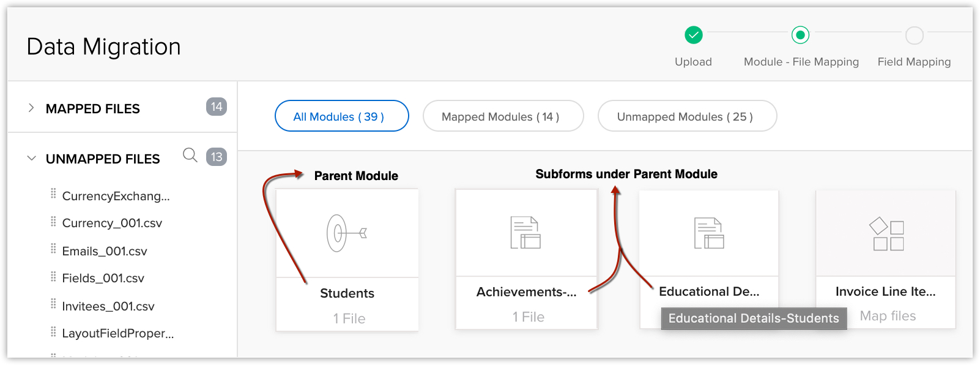Grab the drag handle beside Currency_001.csv
Screen dimensions: 980x365
pos(53,222)
